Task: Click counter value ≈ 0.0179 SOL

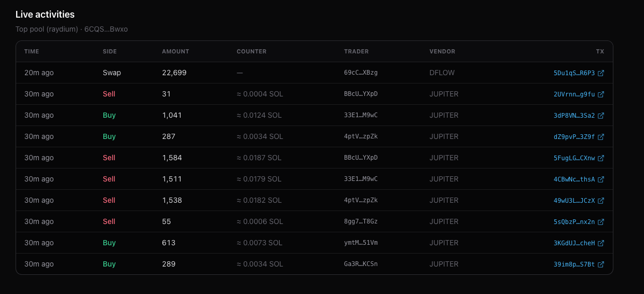Action: [259, 179]
